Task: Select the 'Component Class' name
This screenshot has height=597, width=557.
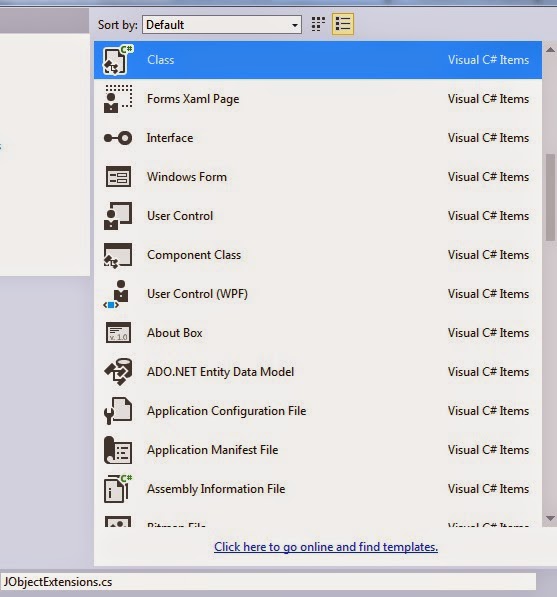Action: pyautogui.click(x=194, y=255)
